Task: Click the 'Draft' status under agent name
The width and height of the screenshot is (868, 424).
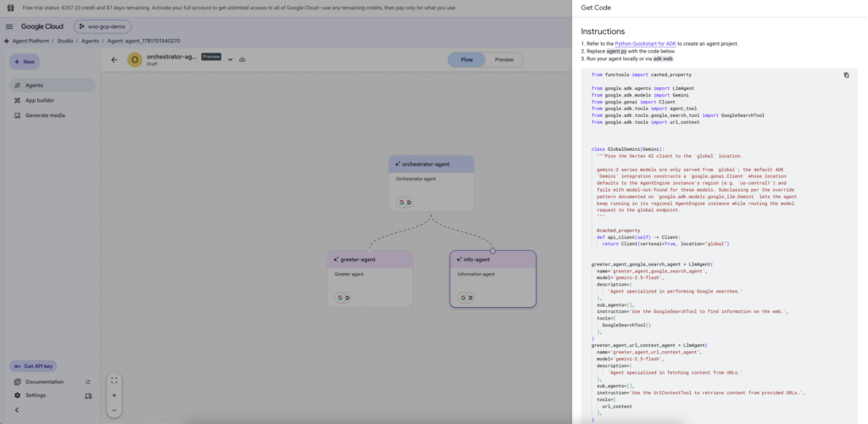Action: pos(153,64)
